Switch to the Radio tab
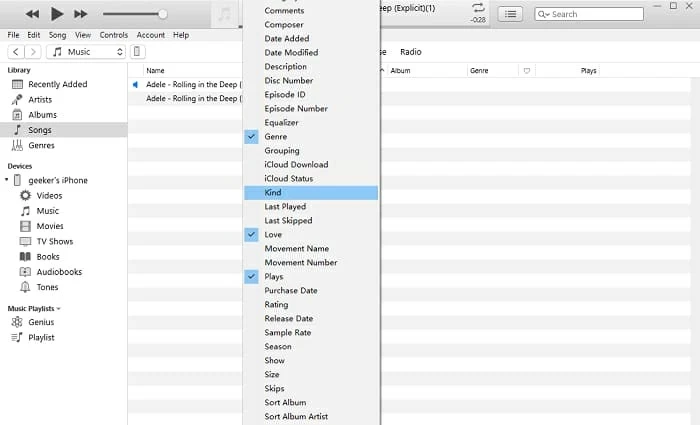 click(x=411, y=51)
